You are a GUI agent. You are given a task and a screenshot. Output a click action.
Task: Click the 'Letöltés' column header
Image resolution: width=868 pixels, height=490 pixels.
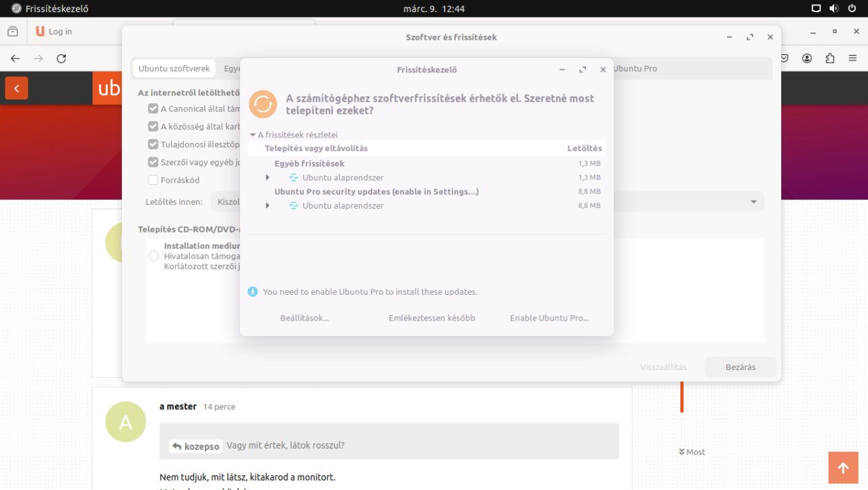[x=585, y=148]
